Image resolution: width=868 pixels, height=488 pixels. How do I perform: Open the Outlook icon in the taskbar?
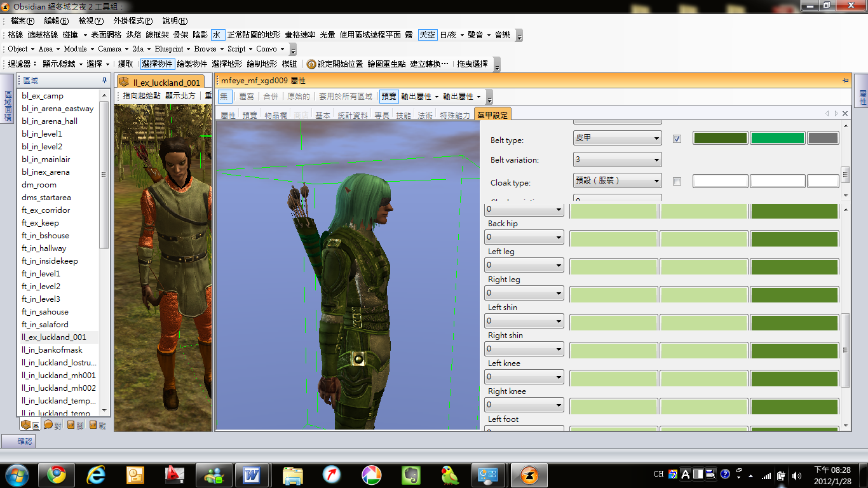point(135,475)
